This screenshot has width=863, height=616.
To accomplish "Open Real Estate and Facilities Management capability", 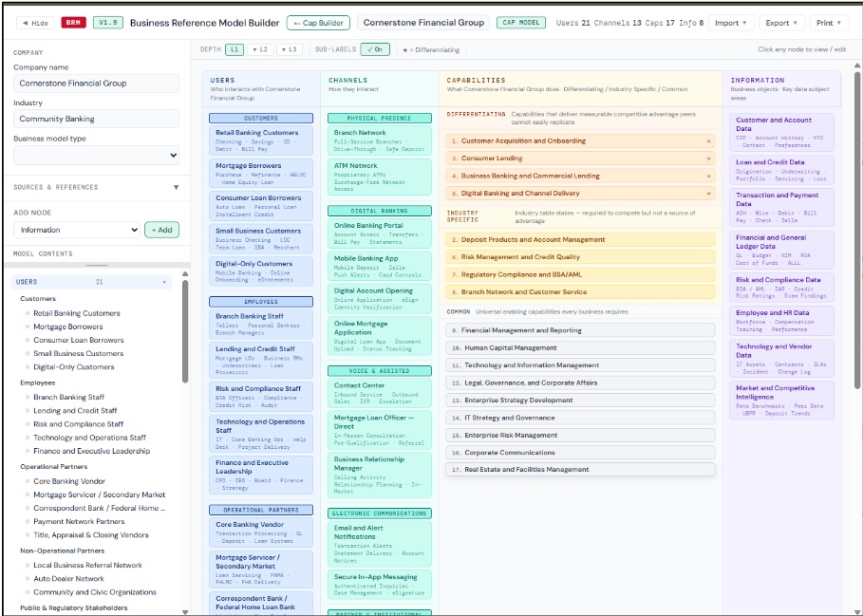I will 580,470.
